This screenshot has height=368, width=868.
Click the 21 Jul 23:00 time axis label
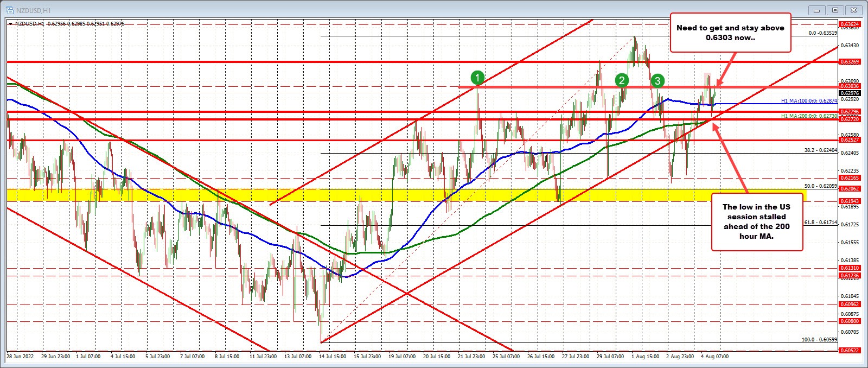click(x=471, y=357)
